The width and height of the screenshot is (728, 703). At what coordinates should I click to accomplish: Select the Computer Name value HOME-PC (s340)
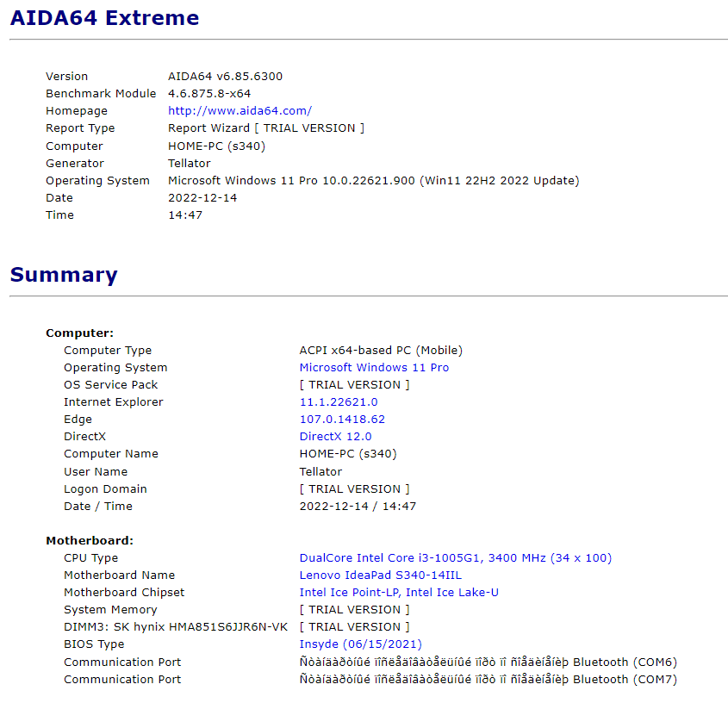(348, 454)
